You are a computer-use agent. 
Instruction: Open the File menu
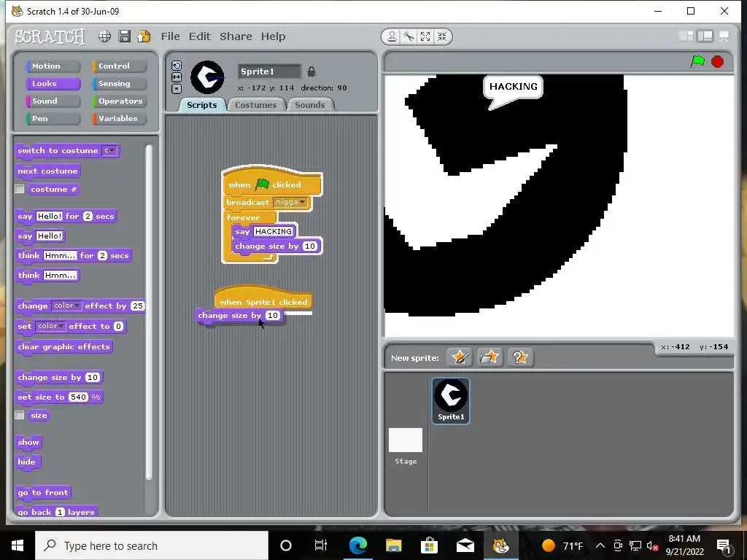pos(171,36)
